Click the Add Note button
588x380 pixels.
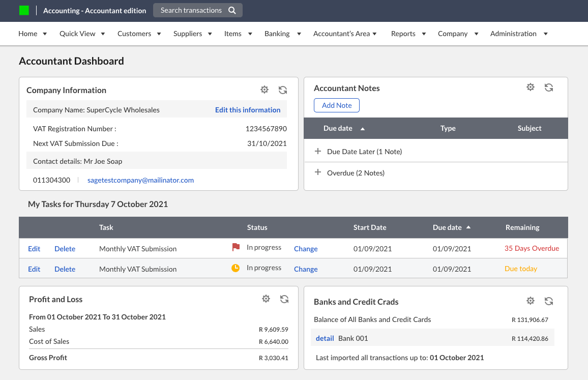[336, 105]
